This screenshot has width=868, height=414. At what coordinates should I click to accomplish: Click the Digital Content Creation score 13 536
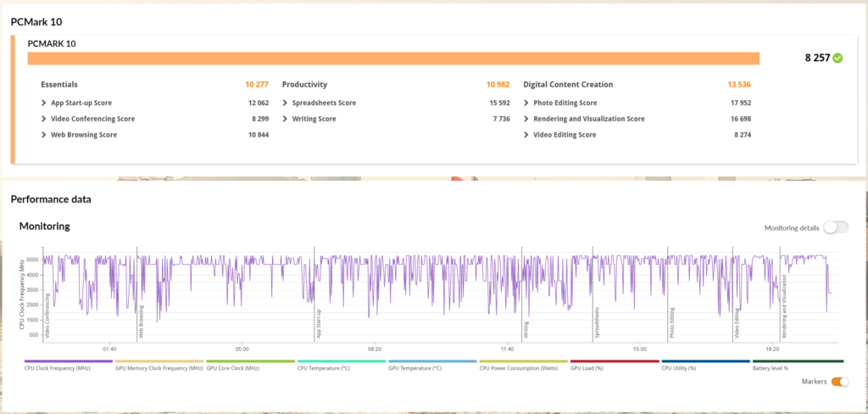739,85
